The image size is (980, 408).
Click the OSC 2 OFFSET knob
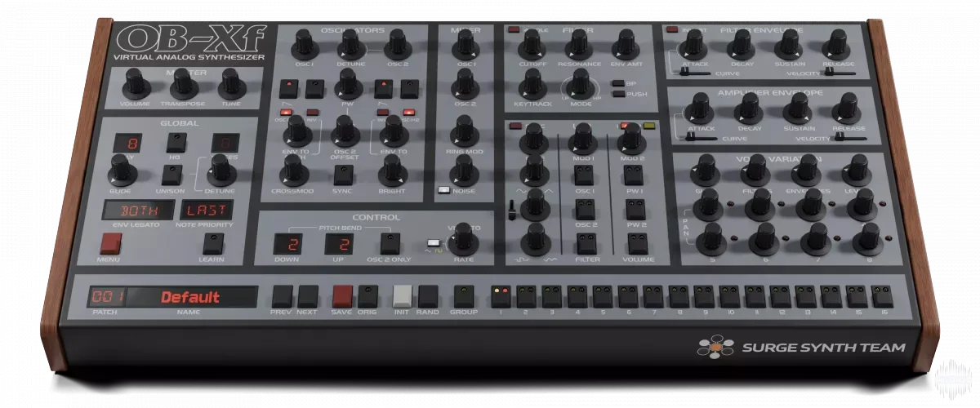click(345, 131)
